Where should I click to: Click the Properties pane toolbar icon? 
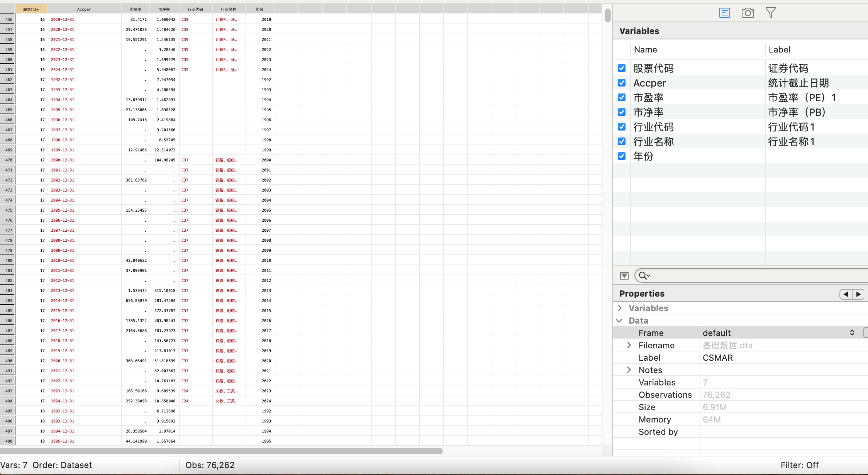click(724, 13)
